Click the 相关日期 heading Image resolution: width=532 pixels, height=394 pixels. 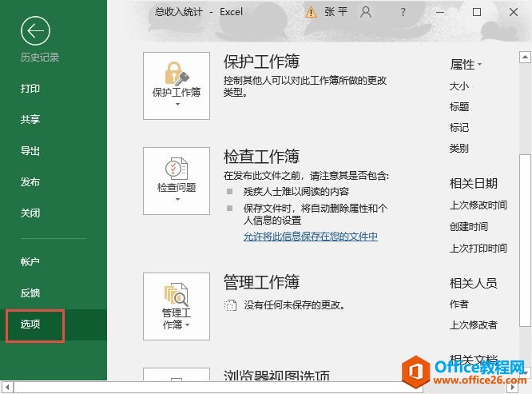[x=474, y=183]
